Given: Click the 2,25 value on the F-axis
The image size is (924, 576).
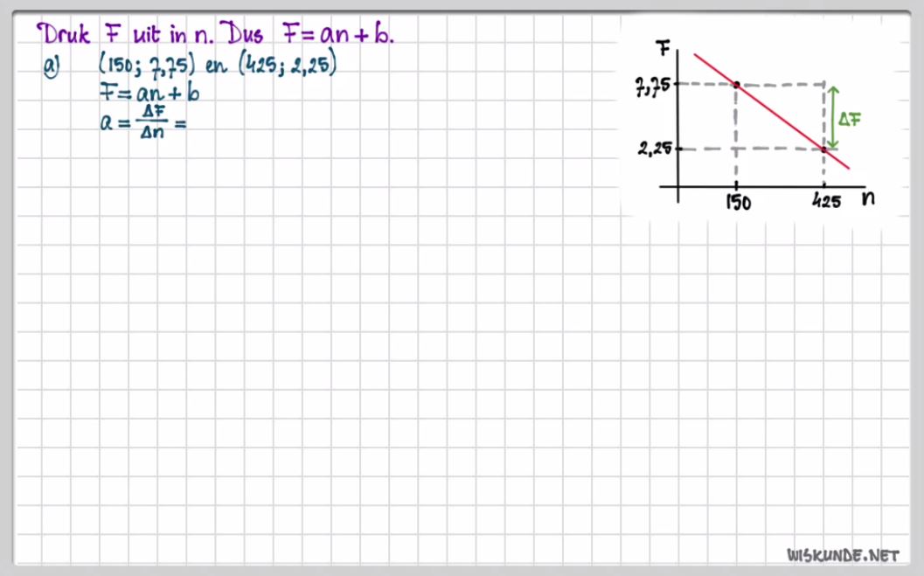Looking at the screenshot, I should point(654,149).
